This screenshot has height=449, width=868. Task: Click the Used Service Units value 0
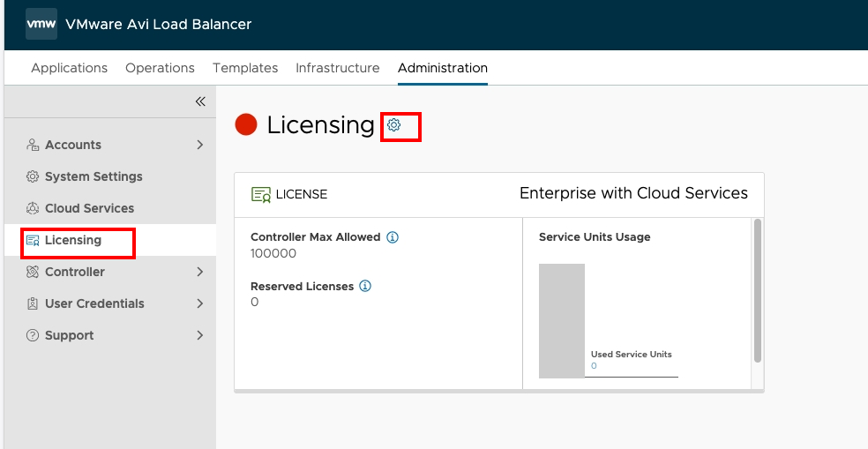594,366
